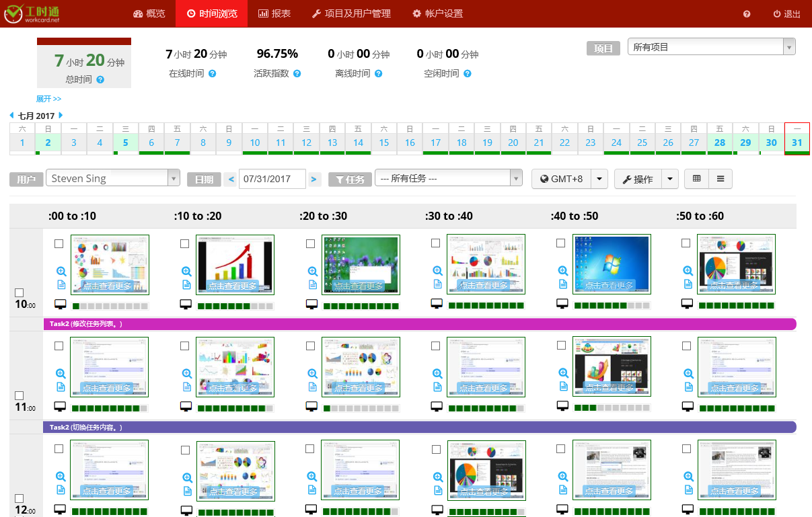Select checkbox for 11:00 :50 to :60 screenshot
The height and width of the screenshot is (517, 812).
click(686, 346)
